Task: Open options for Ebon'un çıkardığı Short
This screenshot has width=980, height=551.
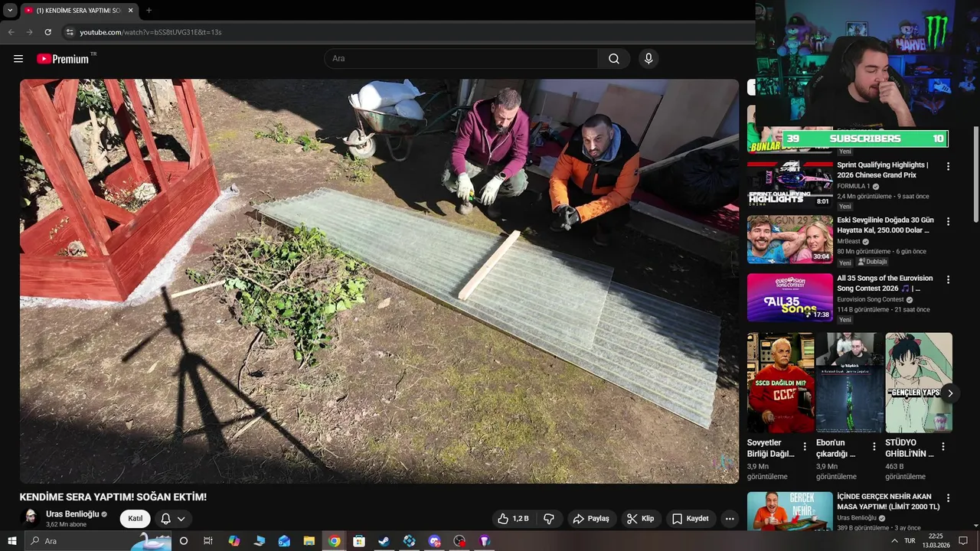Action: point(874,446)
